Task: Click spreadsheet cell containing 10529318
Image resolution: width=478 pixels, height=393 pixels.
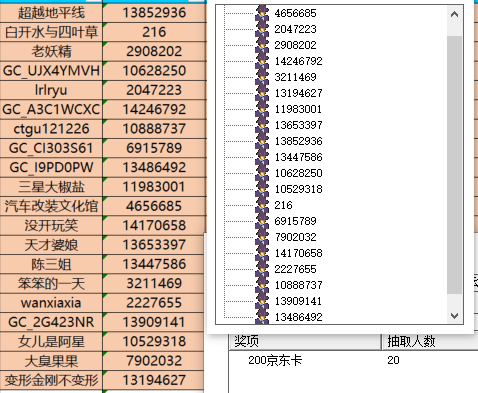Action: [x=154, y=341]
